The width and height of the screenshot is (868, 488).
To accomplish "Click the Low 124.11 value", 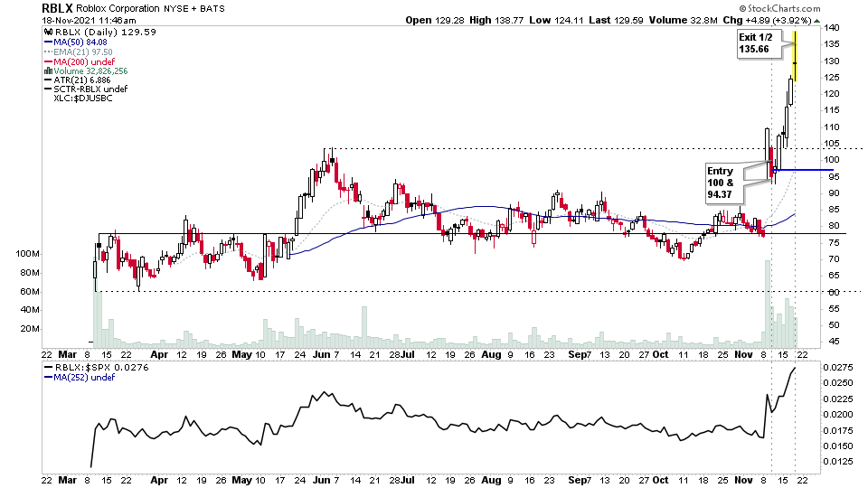I will pos(556,21).
